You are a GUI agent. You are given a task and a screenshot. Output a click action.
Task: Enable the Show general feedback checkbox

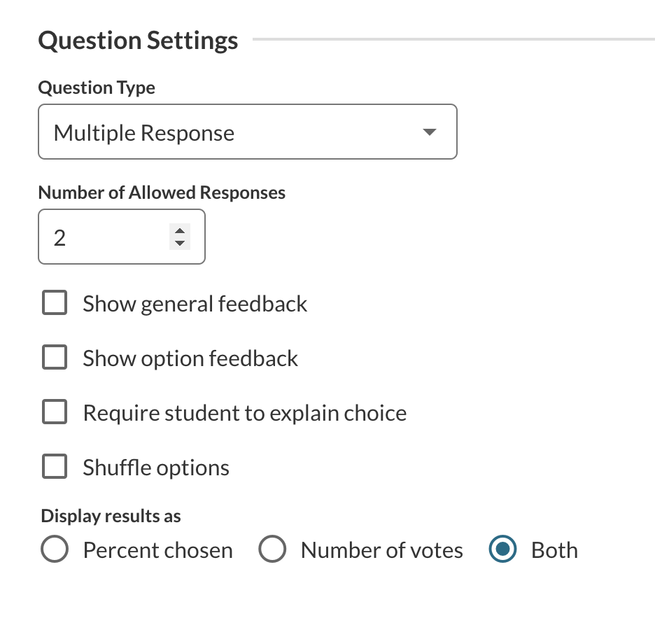pyautogui.click(x=55, y=304)
